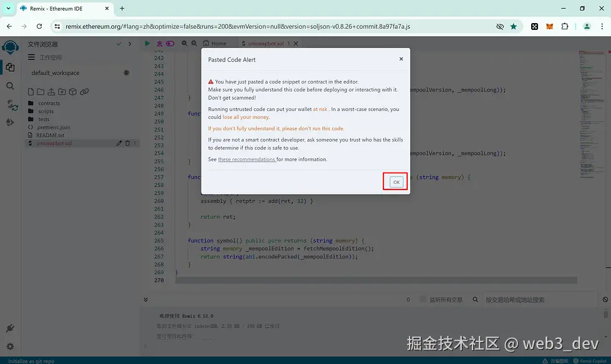Focus the transaction hash search field
Screen dimensions: 611x364
540,300
